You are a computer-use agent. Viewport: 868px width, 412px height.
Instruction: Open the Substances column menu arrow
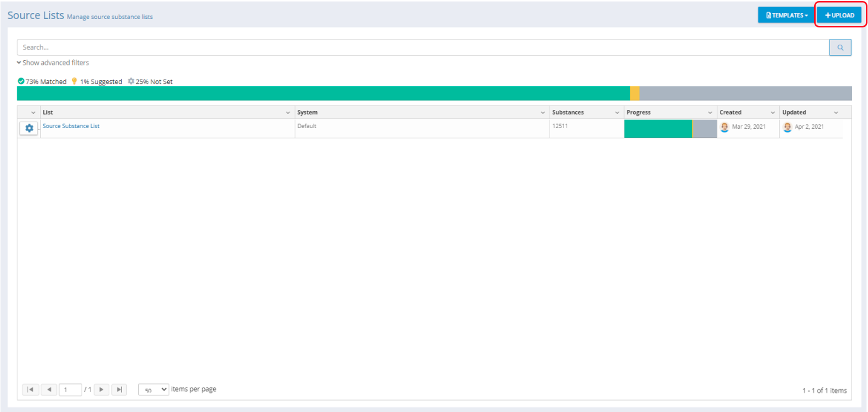(x=617, y=113)
